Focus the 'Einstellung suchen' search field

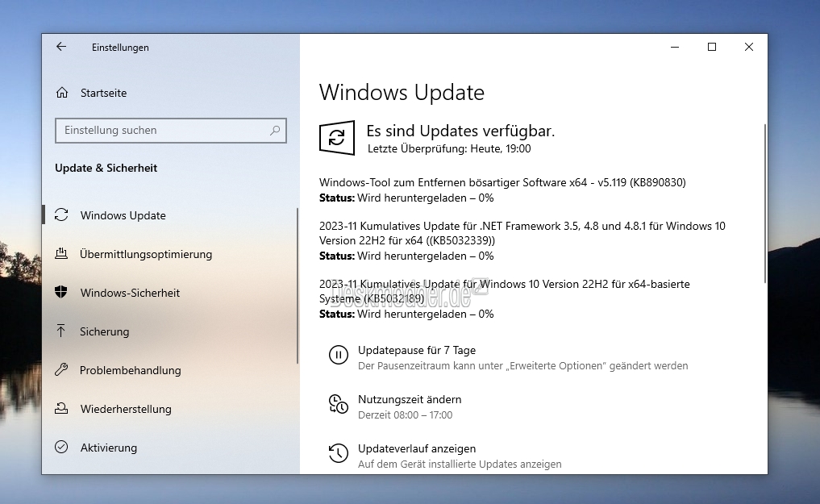coord(170,130)
